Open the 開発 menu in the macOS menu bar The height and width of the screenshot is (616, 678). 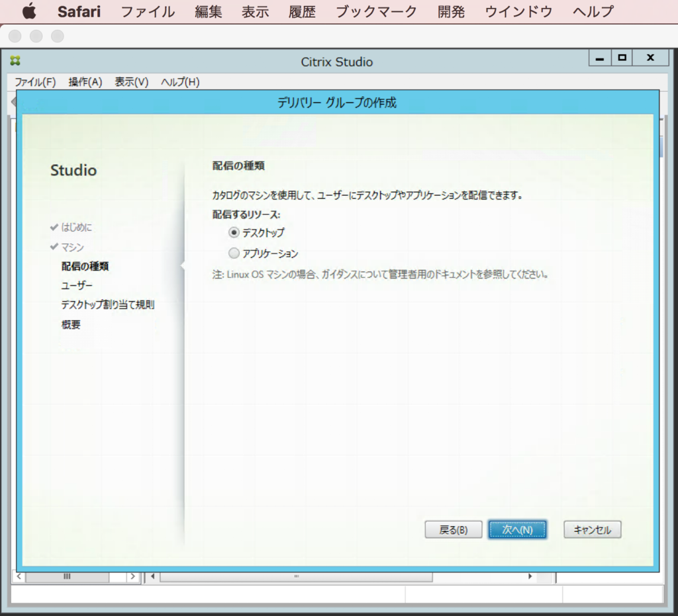pos(451,12)
